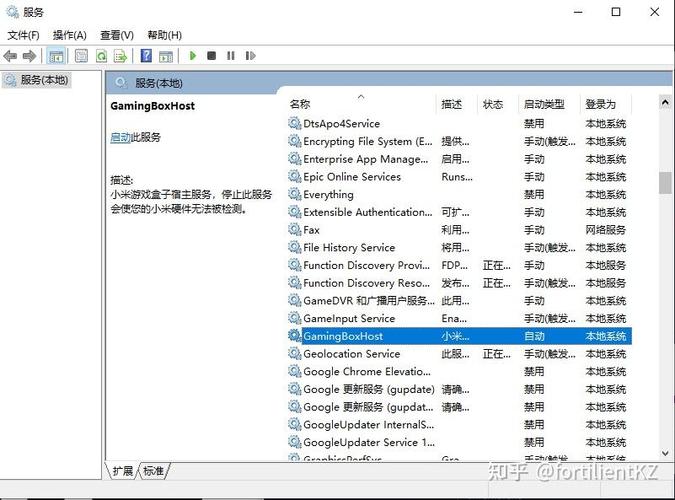Select the DtsApo4Service row
675x500 pixels.
click(x=459, y=124)
